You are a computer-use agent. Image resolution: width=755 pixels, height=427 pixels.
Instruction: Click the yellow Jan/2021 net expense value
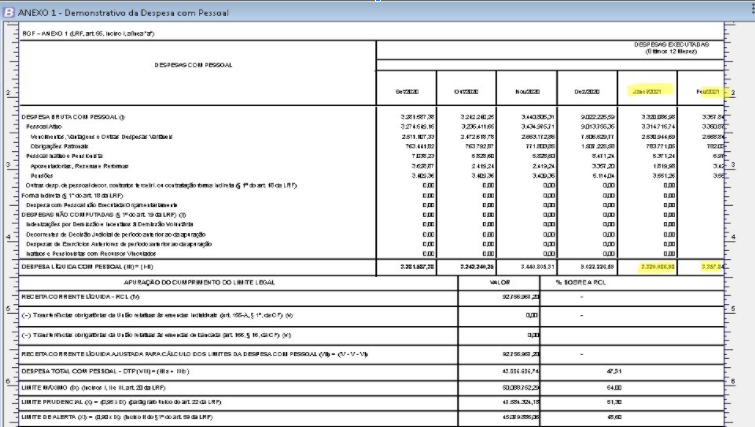649,268
